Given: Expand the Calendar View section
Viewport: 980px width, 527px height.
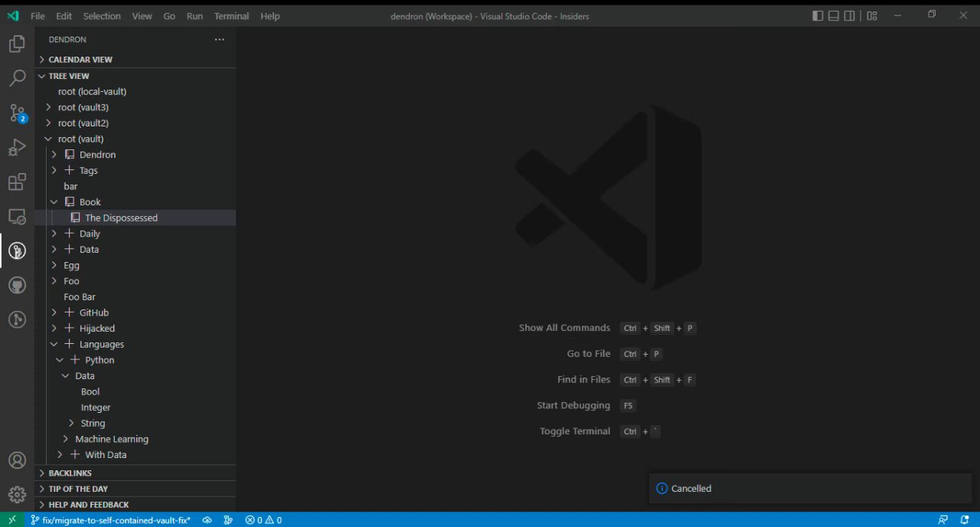Looking at the screenshot, I should tap(136, 60).
